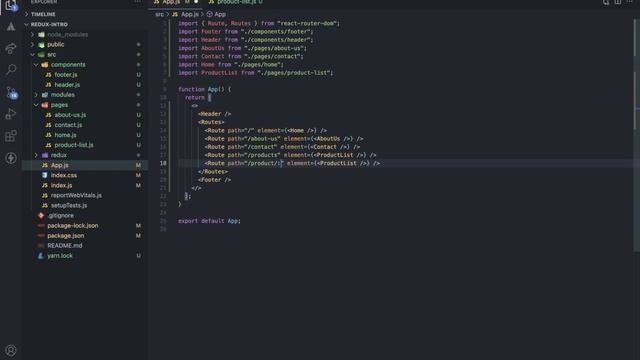Open editor More Actions ellipsis

pos(630,2)
